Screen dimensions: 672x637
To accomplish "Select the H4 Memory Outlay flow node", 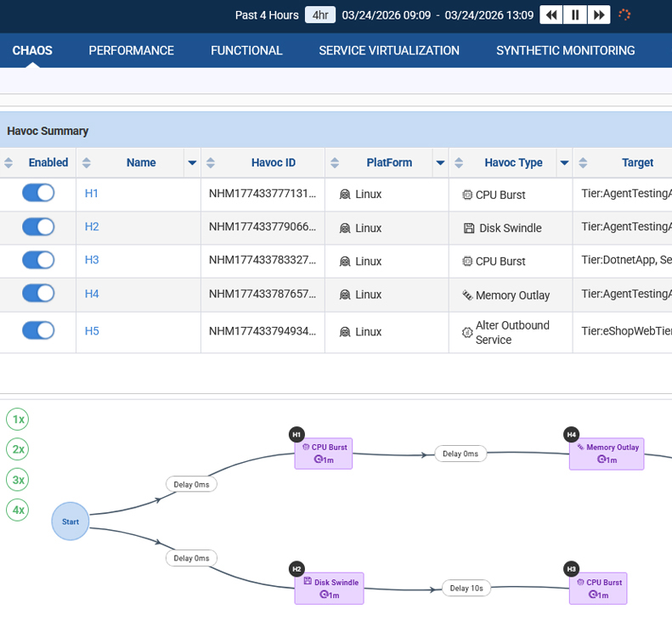I will point(607,454).
